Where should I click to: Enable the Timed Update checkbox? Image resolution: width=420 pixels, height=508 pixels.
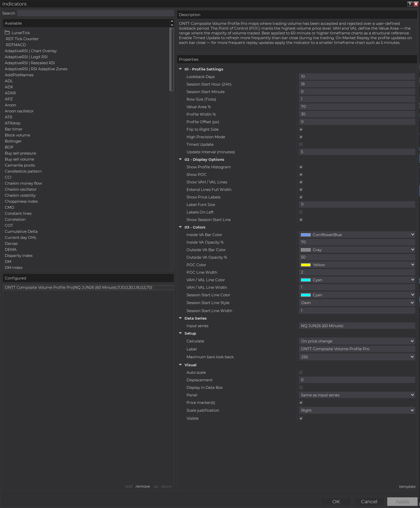(x=301, y=144)
